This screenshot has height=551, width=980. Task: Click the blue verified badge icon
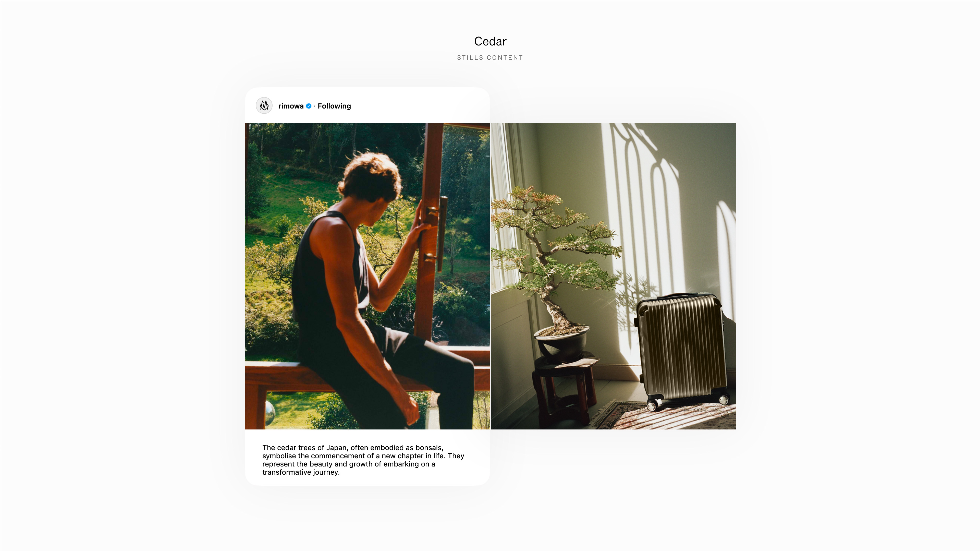[309, 106]
